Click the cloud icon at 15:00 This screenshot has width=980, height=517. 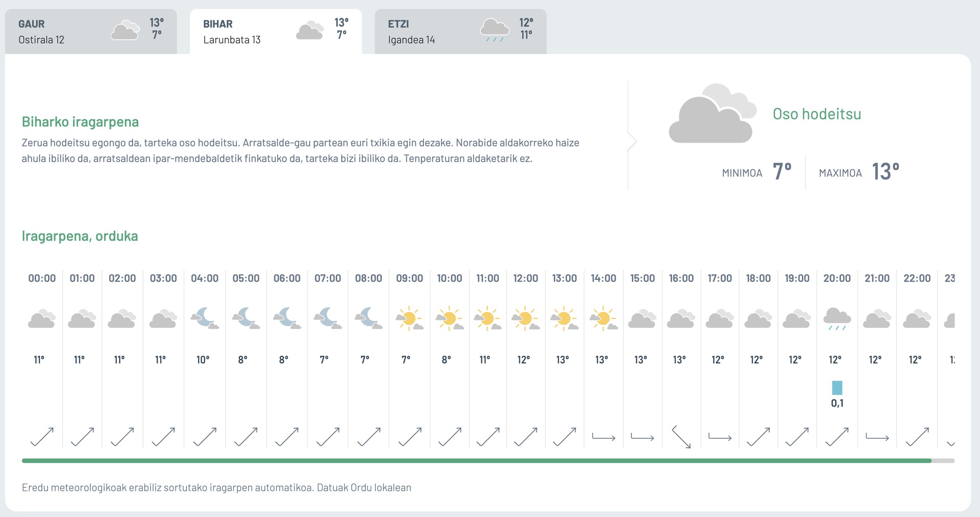642,318
